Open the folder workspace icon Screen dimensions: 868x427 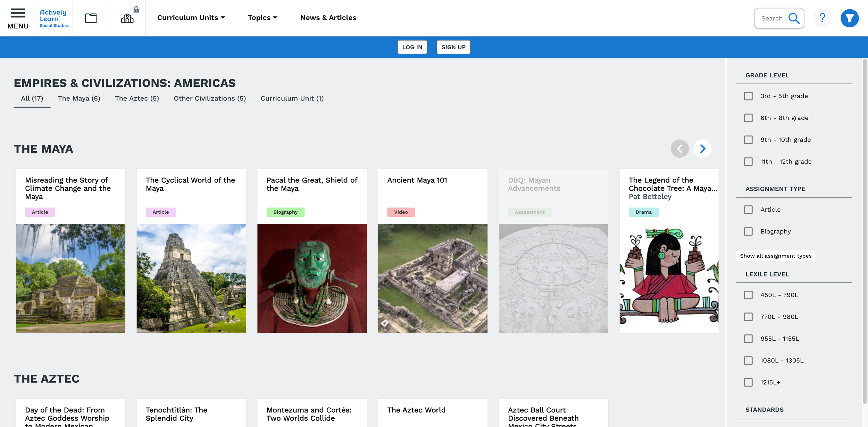(x=91, y=18)
